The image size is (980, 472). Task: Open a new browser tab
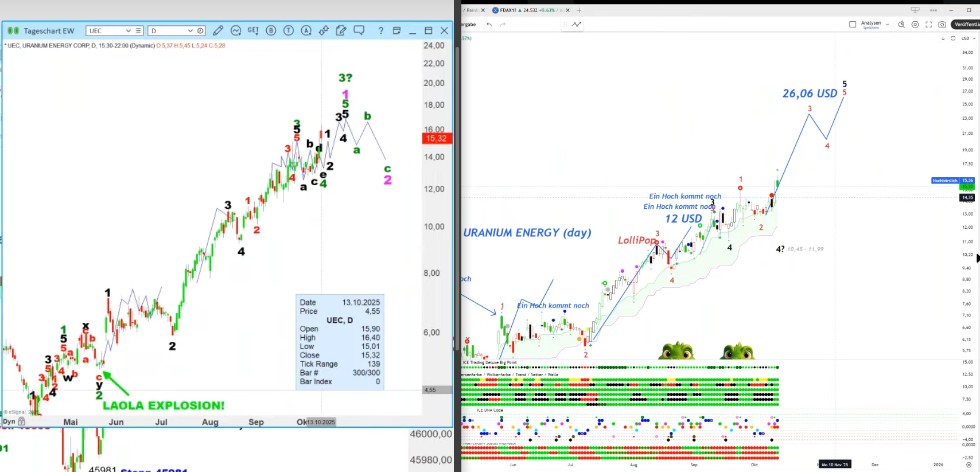(x=579, y=10)
